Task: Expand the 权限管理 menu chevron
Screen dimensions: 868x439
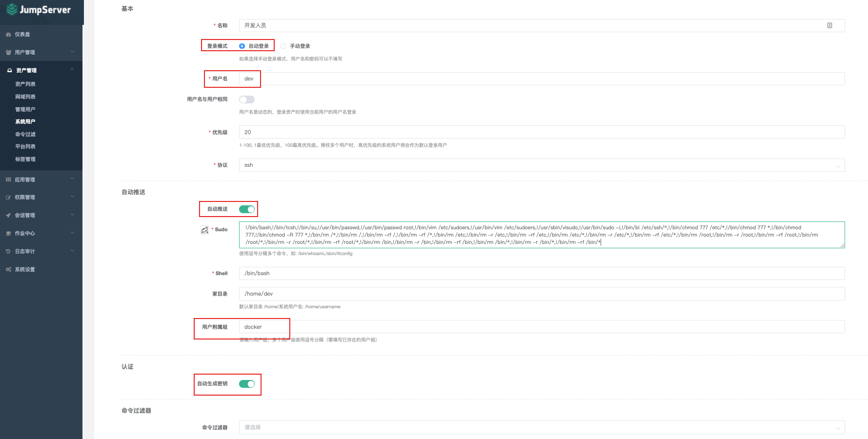Action: pyautogui.click(x=72, y=197)
